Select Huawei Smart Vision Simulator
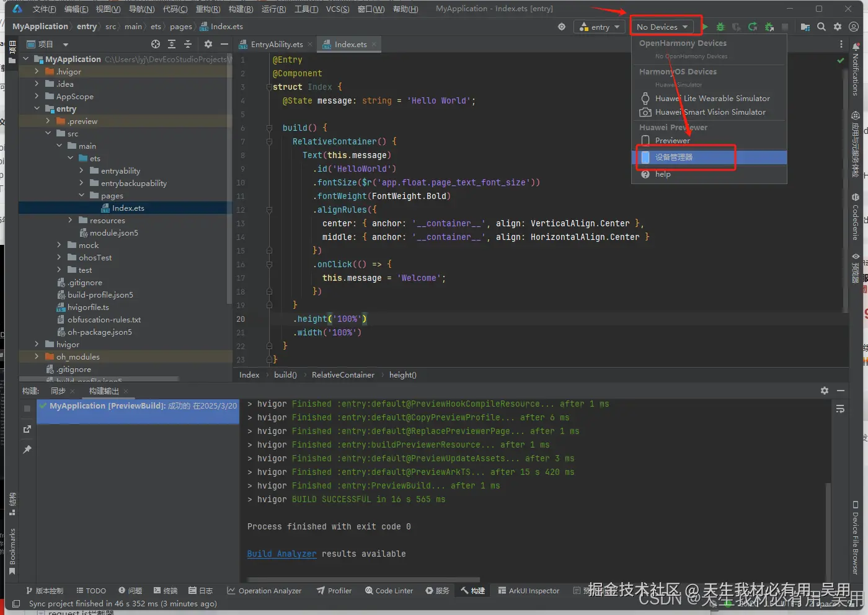 (x=709, y=112)
